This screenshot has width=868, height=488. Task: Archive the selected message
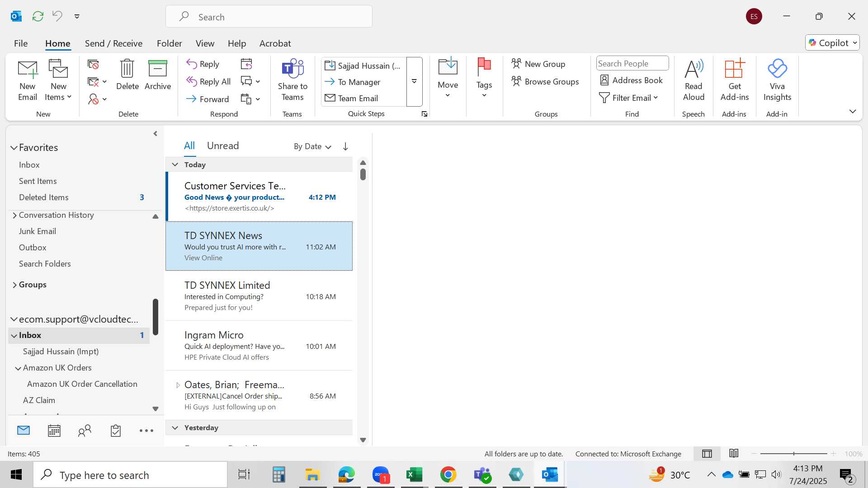[x=157, y=75]
